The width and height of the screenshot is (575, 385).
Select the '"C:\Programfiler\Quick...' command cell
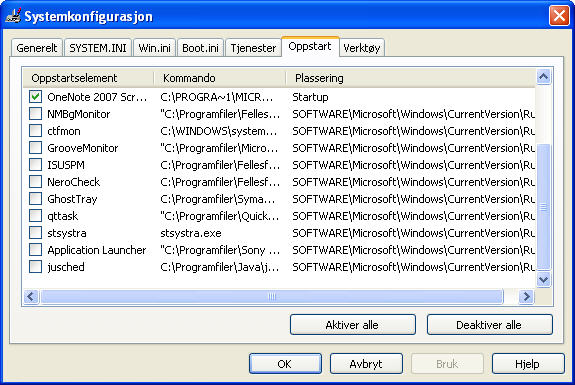pyautogui.click(x=220, y=216)
